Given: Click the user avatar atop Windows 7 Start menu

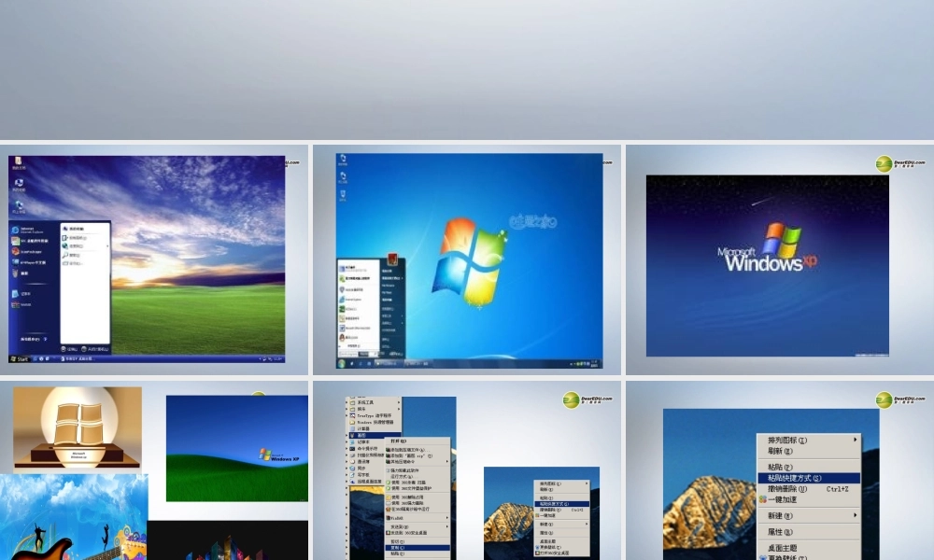Looking at the screenshot, I should [394, 259].
